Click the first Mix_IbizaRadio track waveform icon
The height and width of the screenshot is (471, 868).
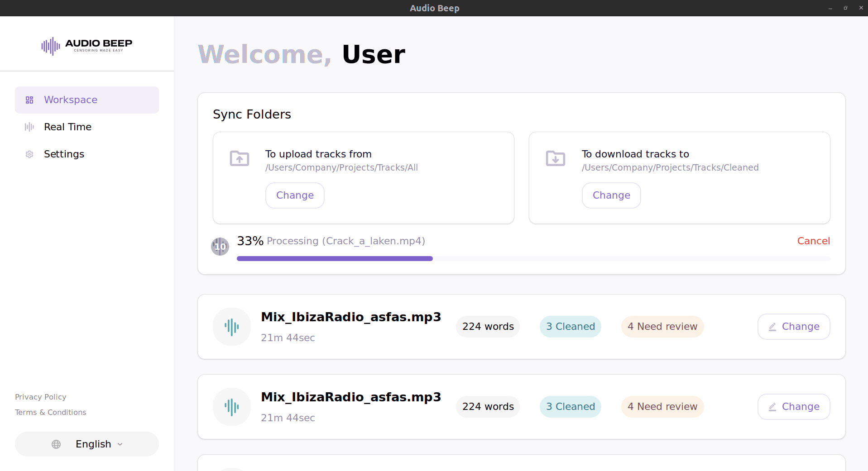[232, 327]
